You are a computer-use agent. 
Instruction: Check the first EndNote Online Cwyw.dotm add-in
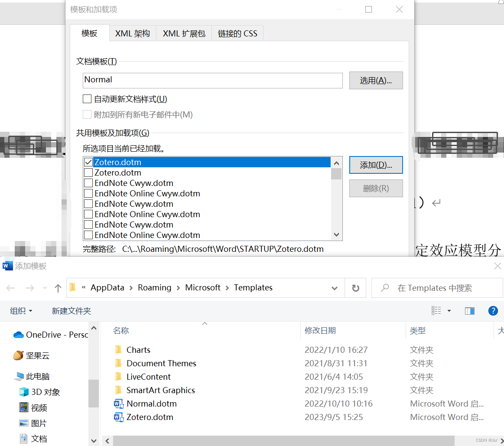click(x=88, y=193)
